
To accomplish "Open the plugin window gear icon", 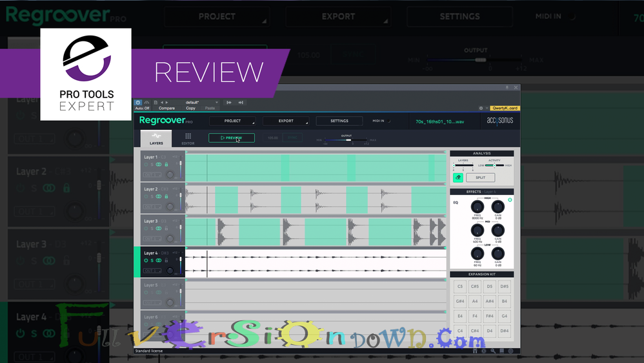I will pyautogui.click(x=481, y=108).
